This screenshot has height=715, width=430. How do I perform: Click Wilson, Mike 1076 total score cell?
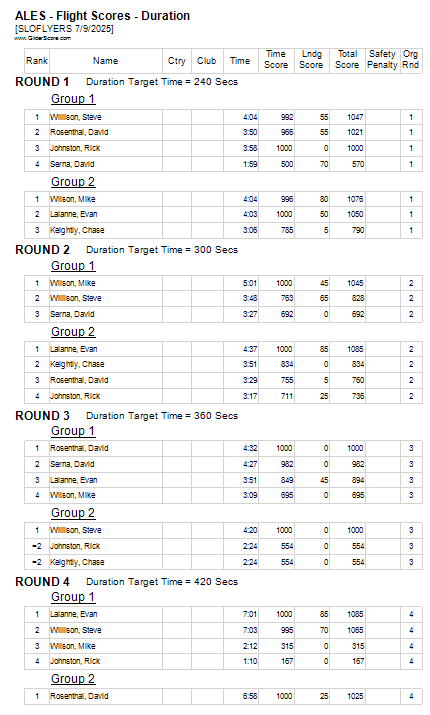[347, 200]
